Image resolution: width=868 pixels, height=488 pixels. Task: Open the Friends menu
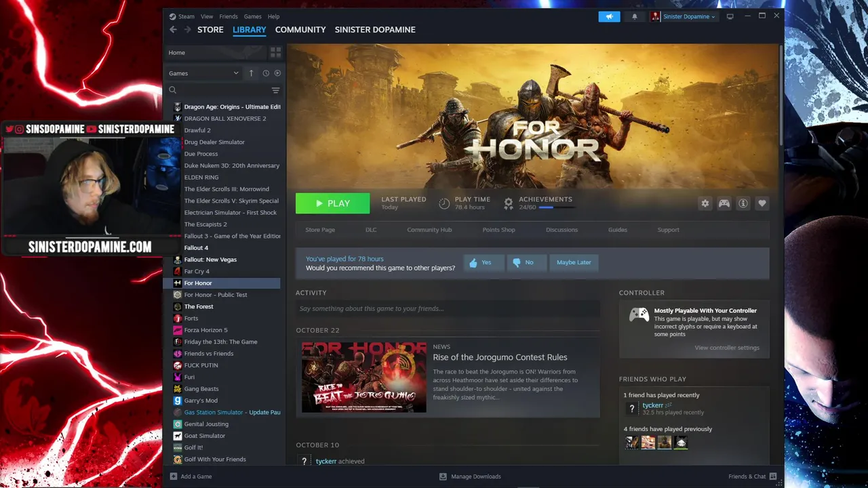click(229, 16)
